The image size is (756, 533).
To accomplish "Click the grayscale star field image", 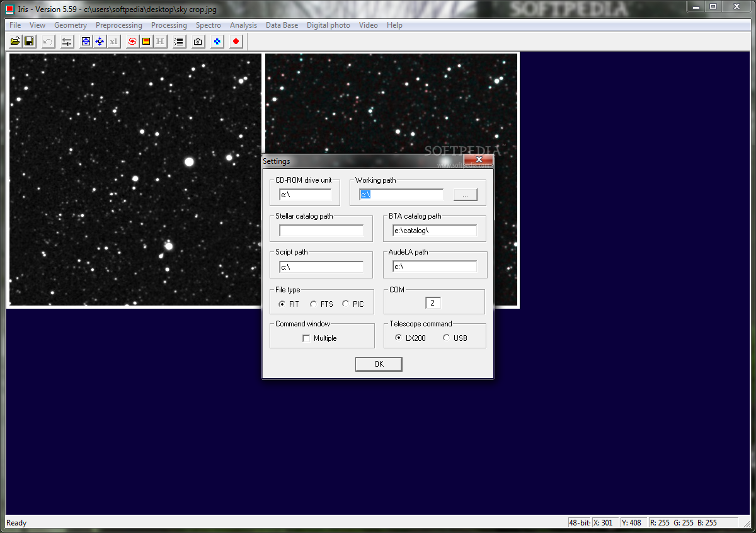I will tap(135, 179).
